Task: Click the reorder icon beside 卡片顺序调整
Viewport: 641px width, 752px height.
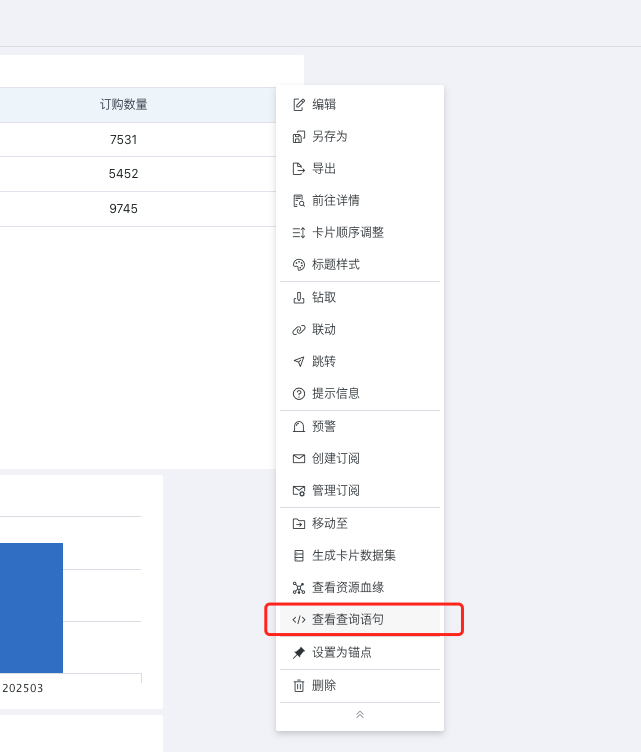Action: coord(299,233)
